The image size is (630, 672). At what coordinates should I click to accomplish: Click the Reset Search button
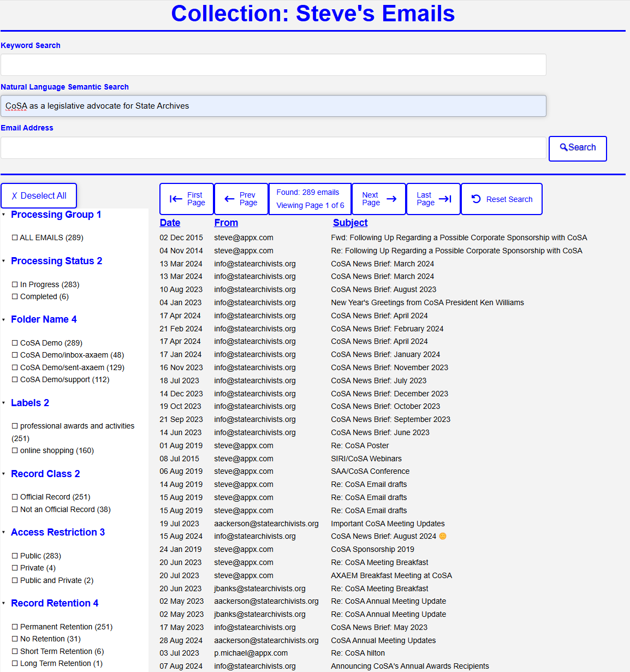(x=502, y=199)
